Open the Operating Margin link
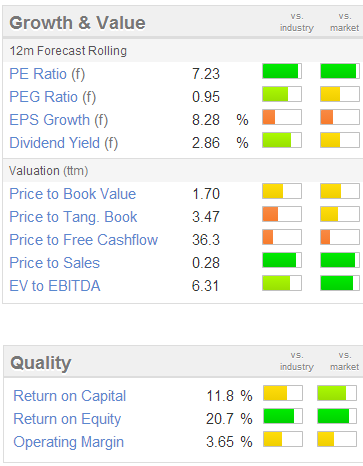Image resolution: width=363 pixels, height=466 pixels. tap(68, 442)
